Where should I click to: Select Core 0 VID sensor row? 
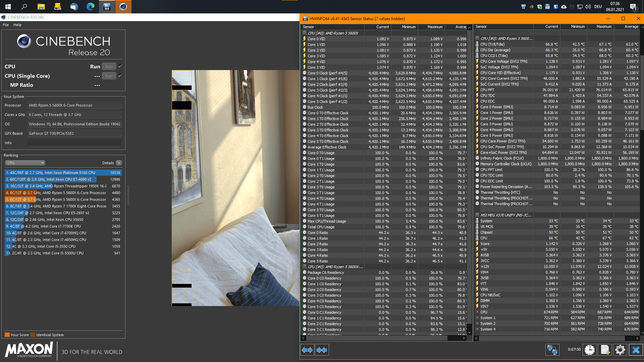click(x=384, y=39)
